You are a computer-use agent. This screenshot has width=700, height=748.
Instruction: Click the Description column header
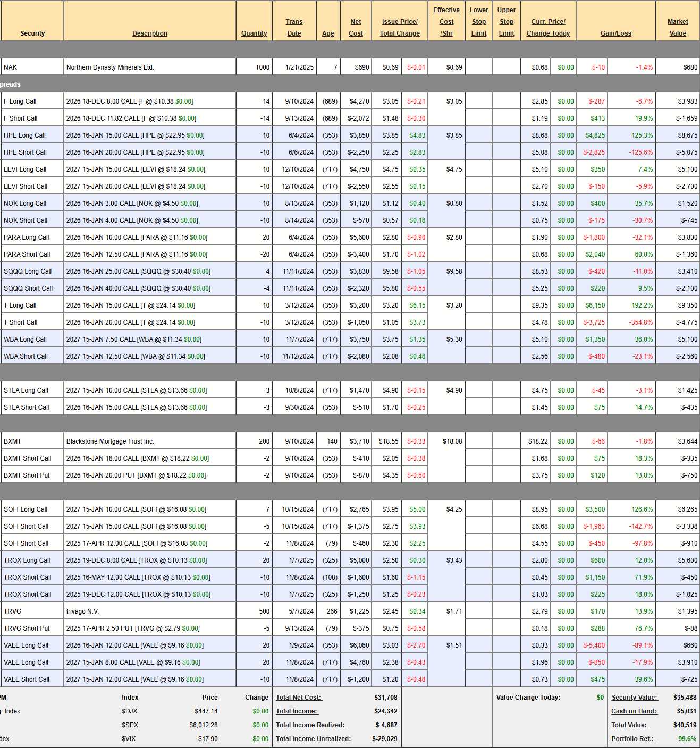(x=149, y=33)
